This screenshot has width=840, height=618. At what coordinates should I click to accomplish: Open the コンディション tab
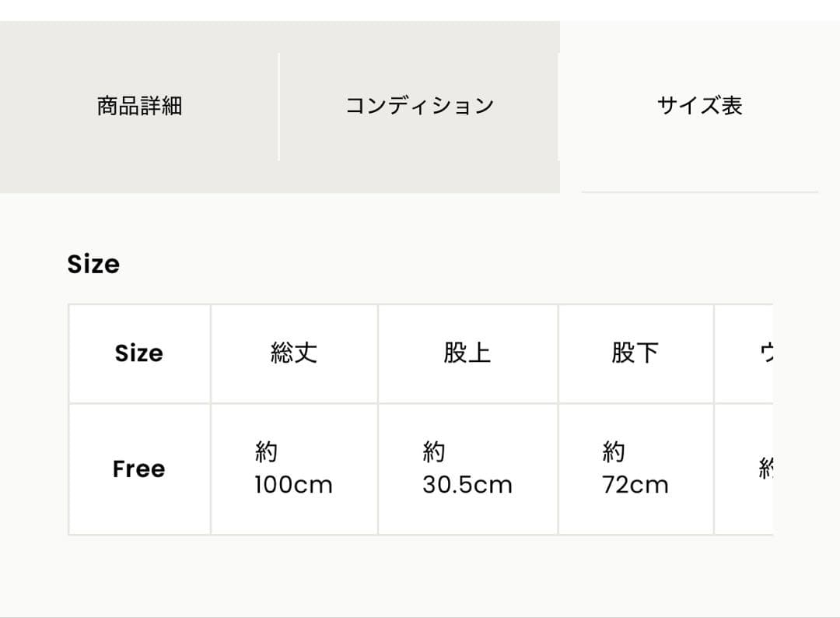click(420, 106)
